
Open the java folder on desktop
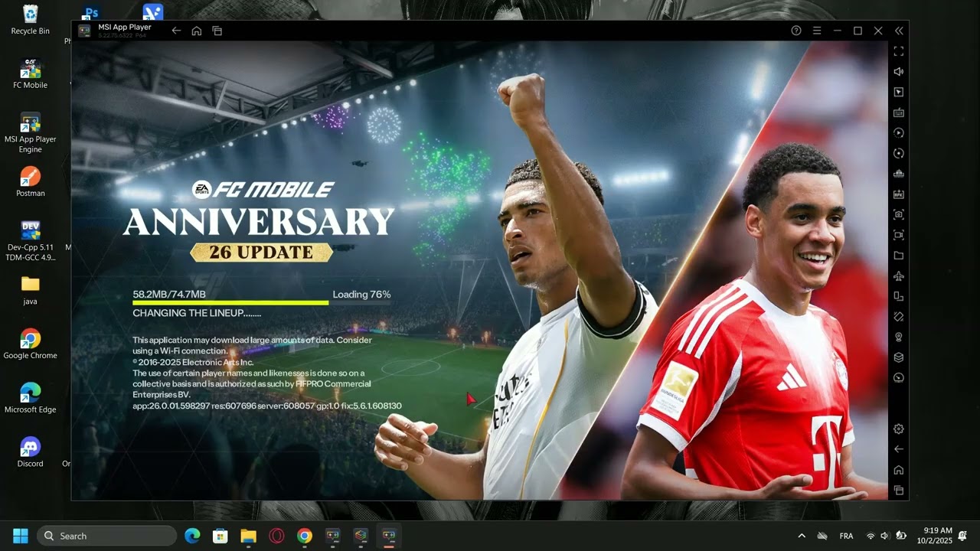pyautogui.click(x=31, y=290)
